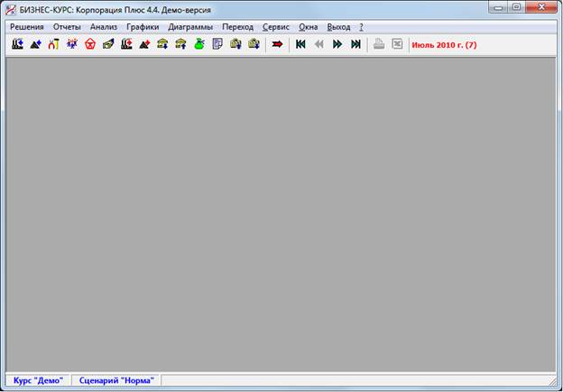Open the Диаграммы menu
The height and width of the screenshot is (392, 563).
tap(190, 27)
